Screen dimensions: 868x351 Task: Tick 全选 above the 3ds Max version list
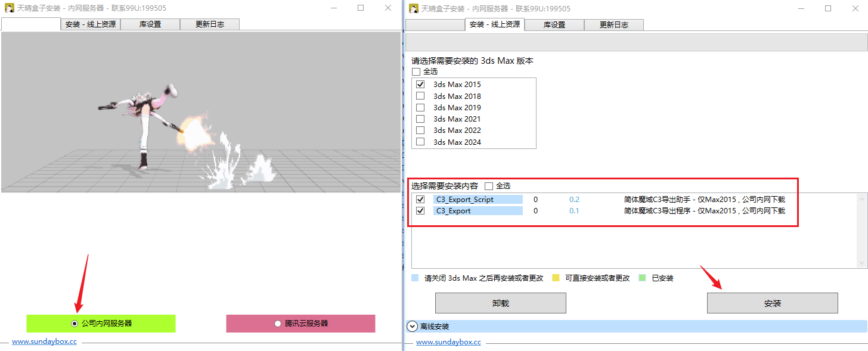click(x=416, y=72)
